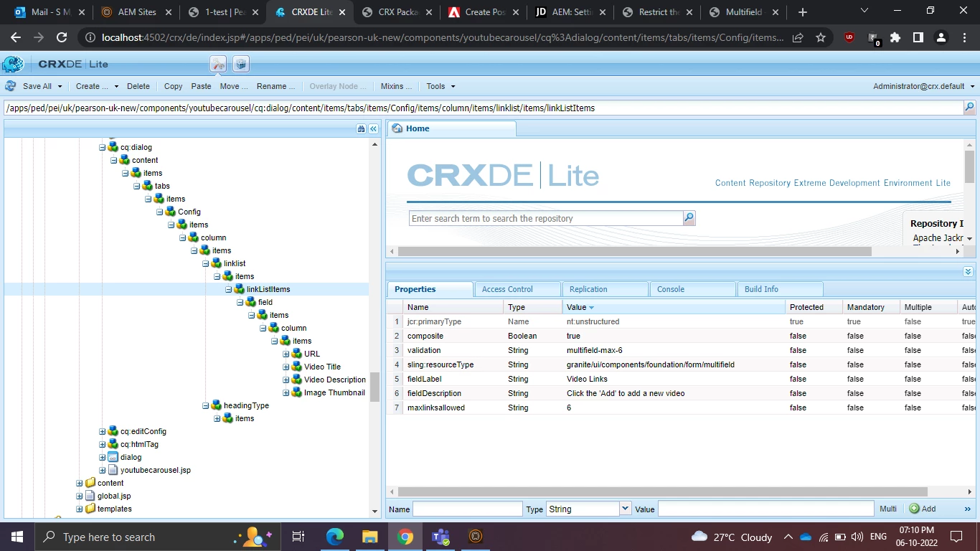The width and height of the screenshot is (980, 551).
Task: Expand the Image Thumbnail node
Action: pos(286,392)
